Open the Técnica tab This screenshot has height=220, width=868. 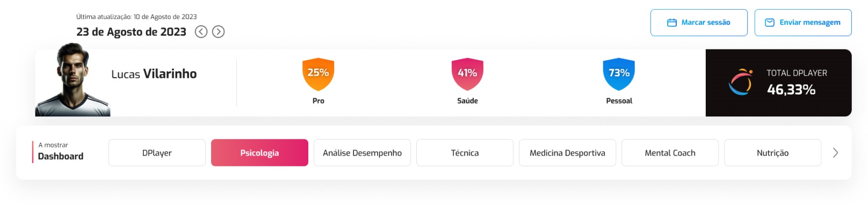click(465, 153)
